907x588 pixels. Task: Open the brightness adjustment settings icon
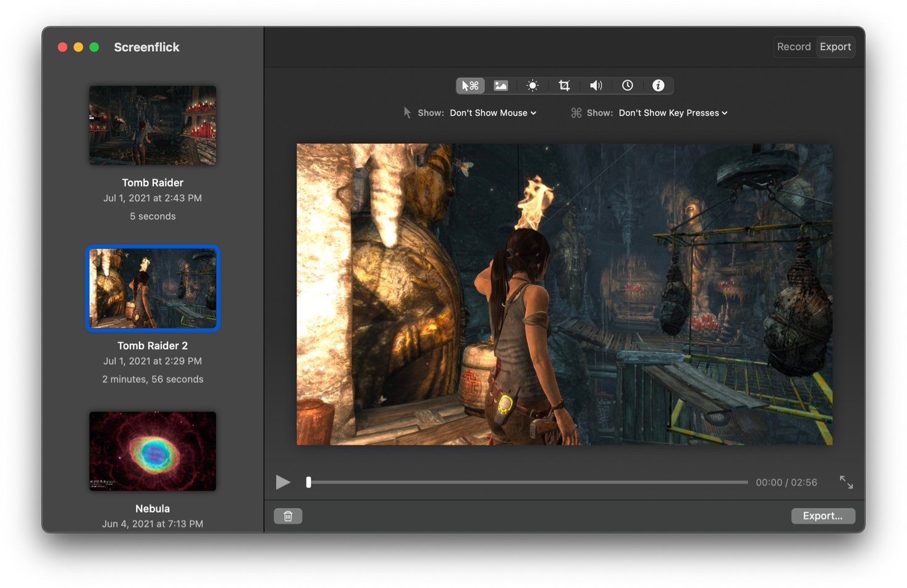pos(533,86)
